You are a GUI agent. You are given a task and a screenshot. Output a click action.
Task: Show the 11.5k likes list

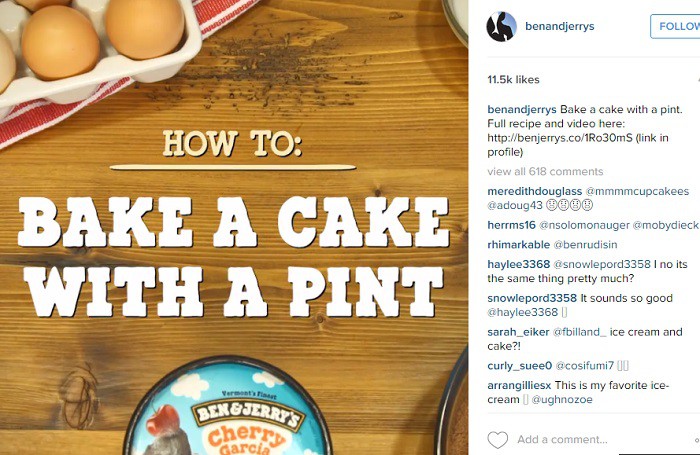point(513,79)
